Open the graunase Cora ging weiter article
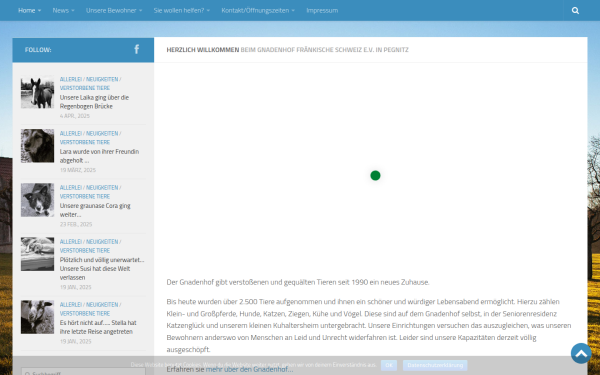The width and height of the screenshot is (600, 375). 95,210
